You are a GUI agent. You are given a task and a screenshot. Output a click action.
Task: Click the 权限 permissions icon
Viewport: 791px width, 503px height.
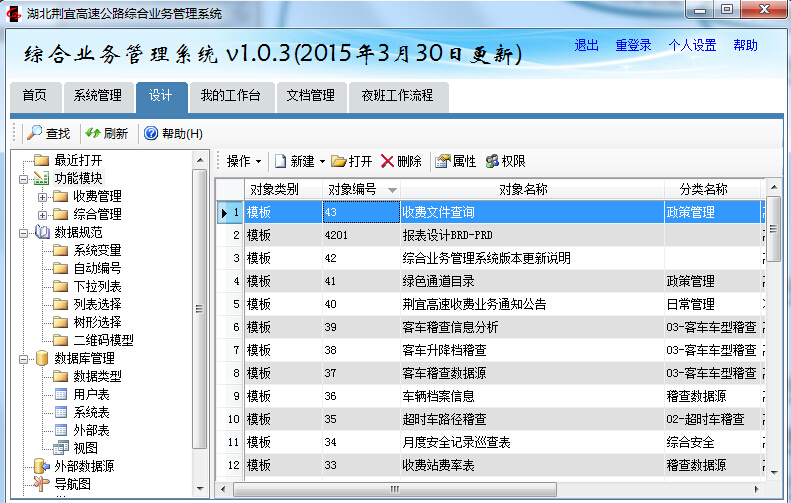coord(491,161)
